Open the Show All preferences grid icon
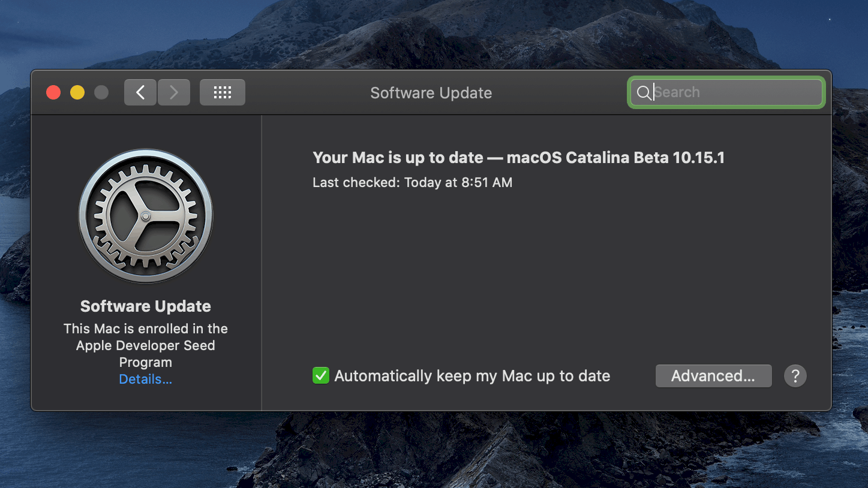 pos(222,92)
